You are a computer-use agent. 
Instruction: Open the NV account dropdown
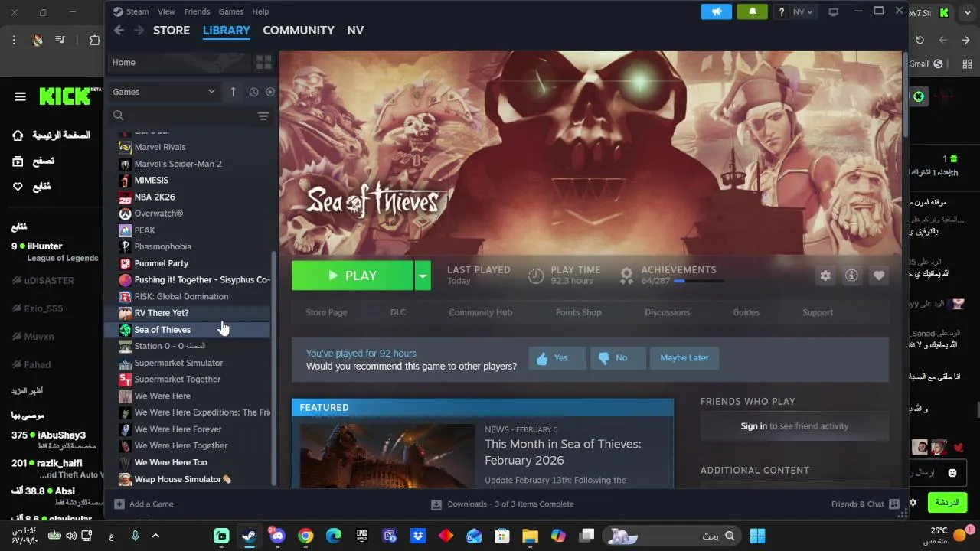click(x=802, y=11)
